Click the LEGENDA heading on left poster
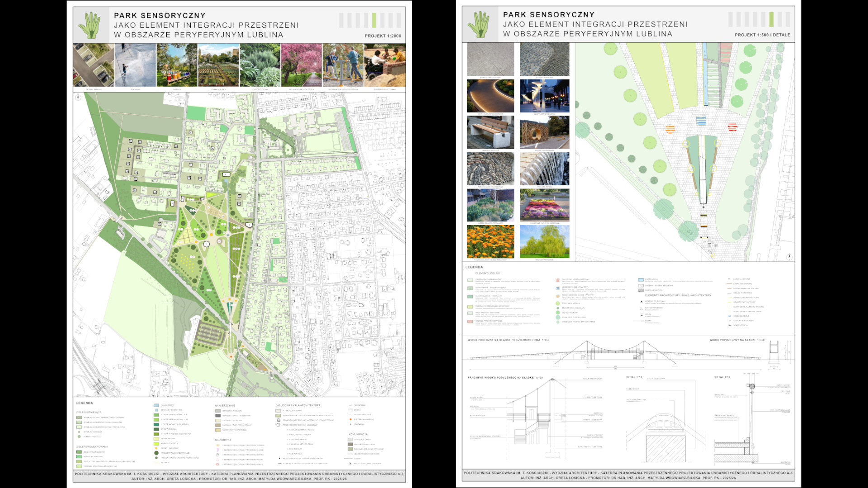868x488 pixels. [x=85, y=403]
